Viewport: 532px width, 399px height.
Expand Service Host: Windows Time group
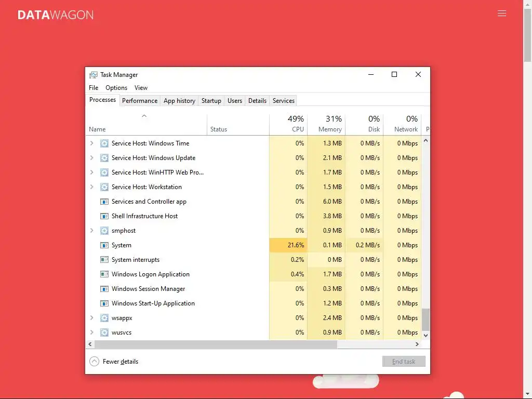coord(91,143)
